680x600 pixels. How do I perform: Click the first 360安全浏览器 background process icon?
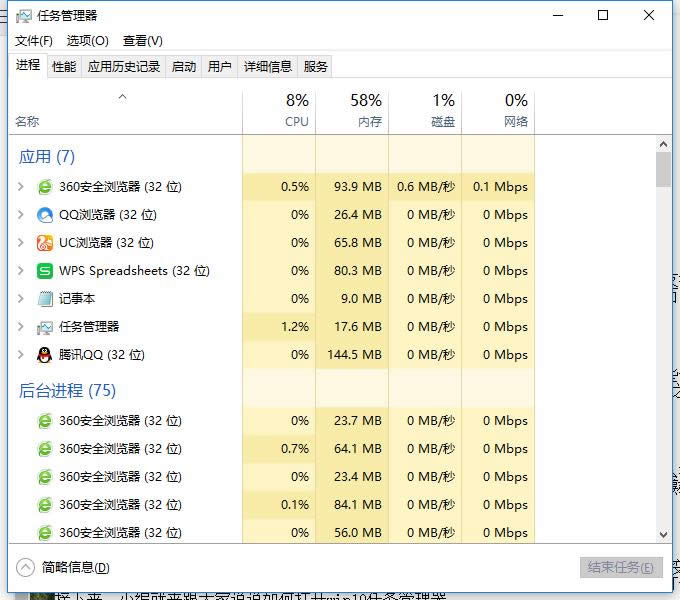[x=45, y=421]
